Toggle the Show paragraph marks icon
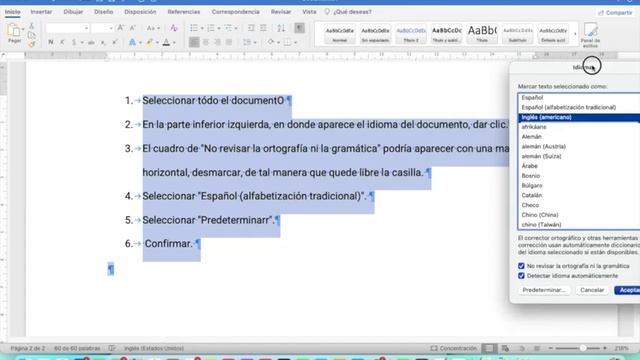 [x=299, y=28]
